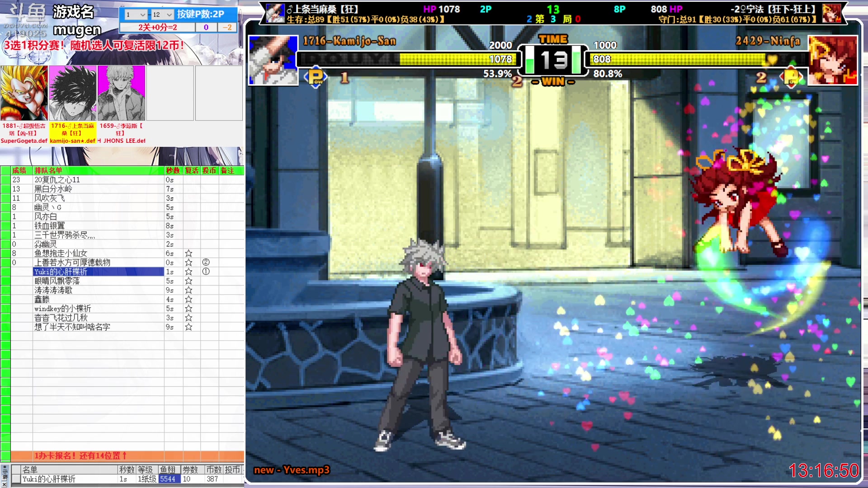This screenshot has width=868, height=488.
Task: Click the 13:16:50 clock display
Action: pos(824,470)
